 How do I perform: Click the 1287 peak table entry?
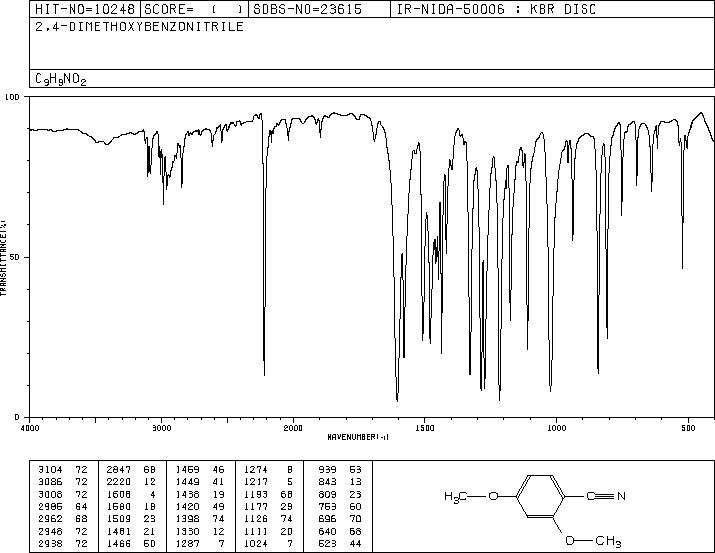pos(200,543)
